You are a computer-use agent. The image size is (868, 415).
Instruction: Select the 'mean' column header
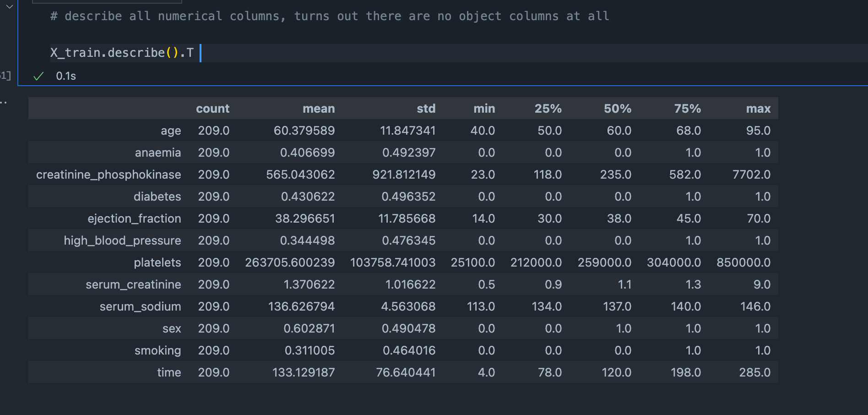point(318,109)
